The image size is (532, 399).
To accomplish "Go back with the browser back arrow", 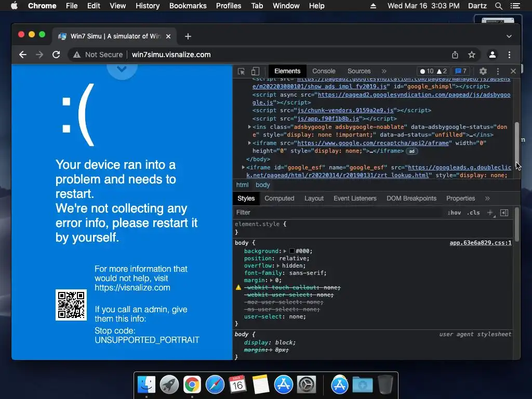I will [x=23, y=55].
